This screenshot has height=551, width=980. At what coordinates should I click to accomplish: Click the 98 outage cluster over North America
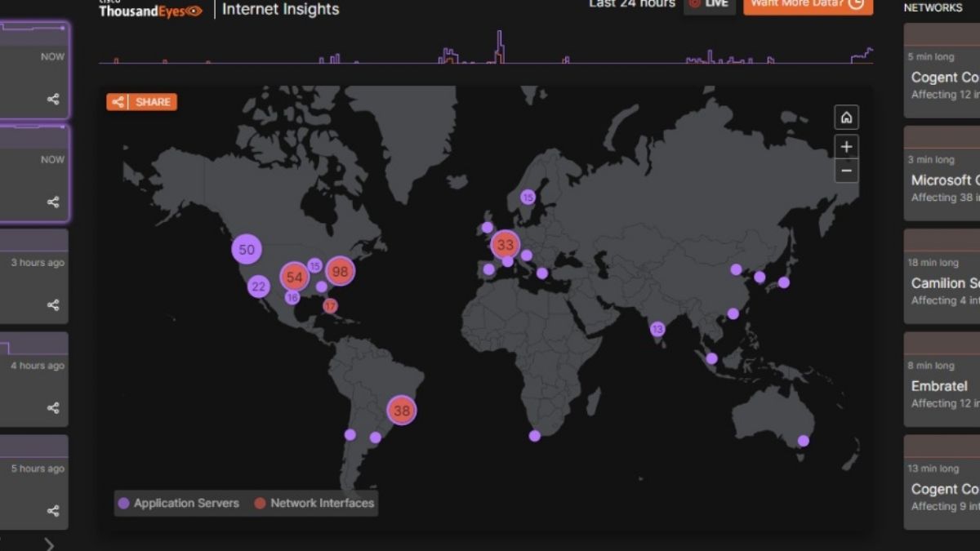(340, 272)
